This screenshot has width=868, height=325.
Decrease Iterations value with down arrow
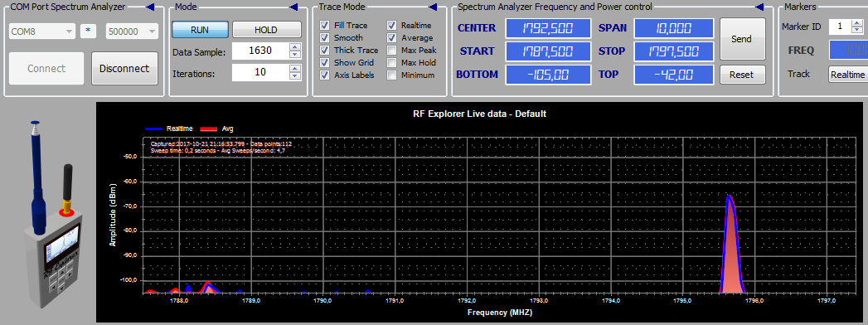point(295,75)
